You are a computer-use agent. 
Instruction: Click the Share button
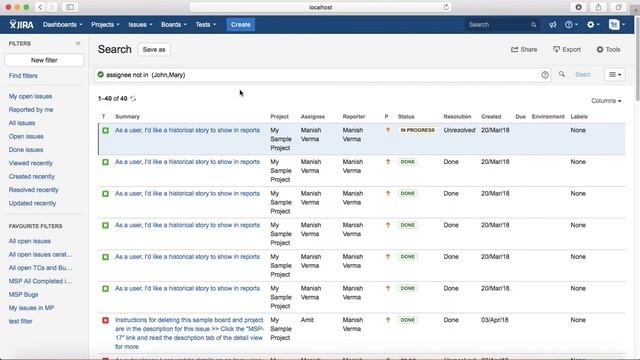point(524,49)
